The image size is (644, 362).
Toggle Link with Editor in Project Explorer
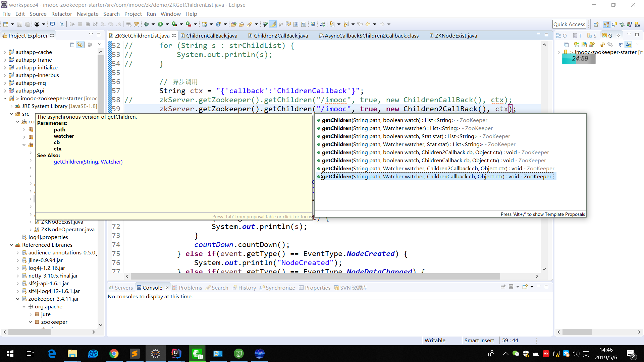(80, 45)
